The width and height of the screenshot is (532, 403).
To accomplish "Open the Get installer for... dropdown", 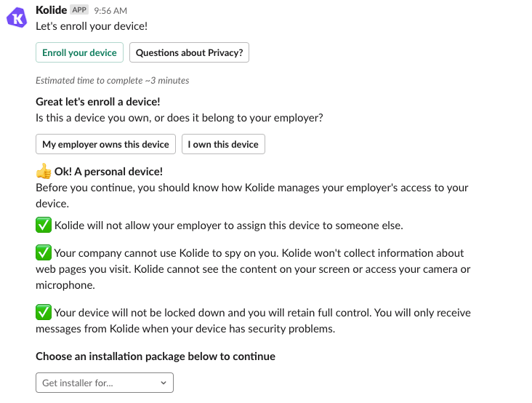I will tap(104, 383).
